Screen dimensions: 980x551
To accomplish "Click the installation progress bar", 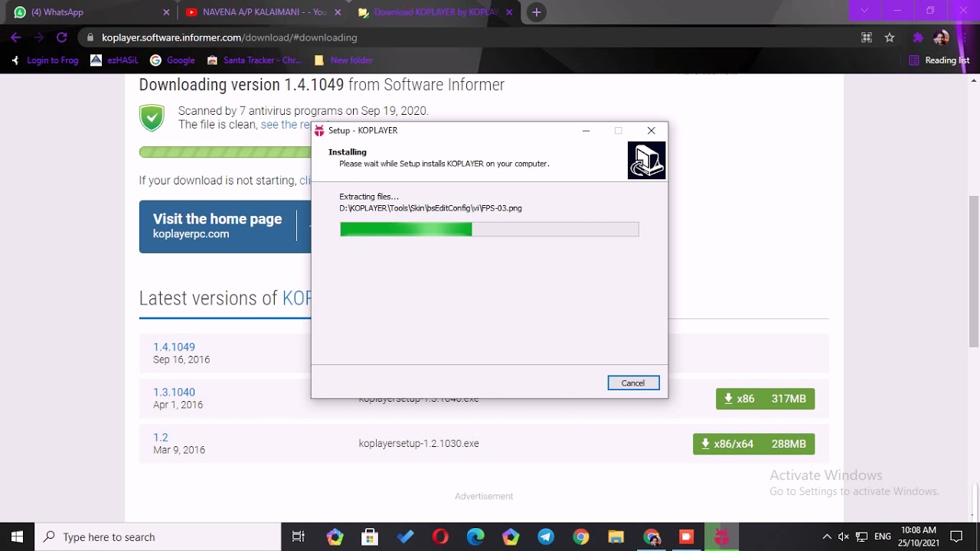I will coord(489,229).
